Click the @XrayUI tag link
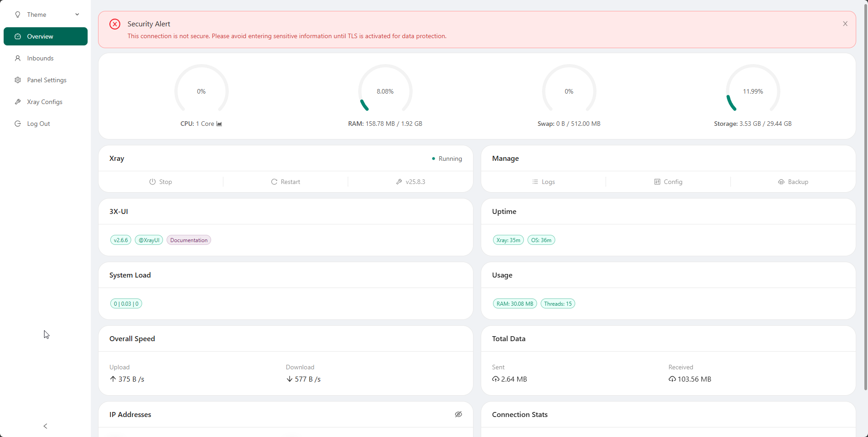 coord(149,240)
